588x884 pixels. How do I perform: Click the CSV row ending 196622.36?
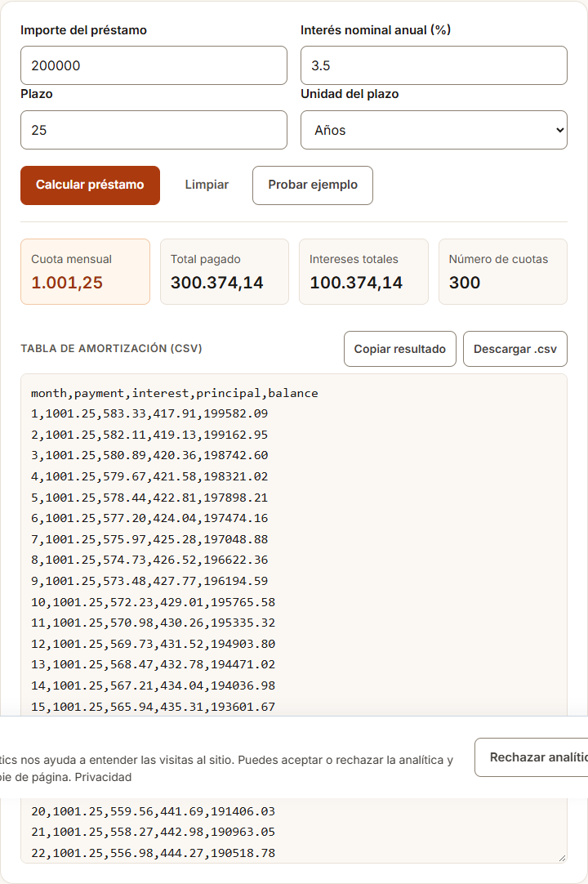(149, 560)
